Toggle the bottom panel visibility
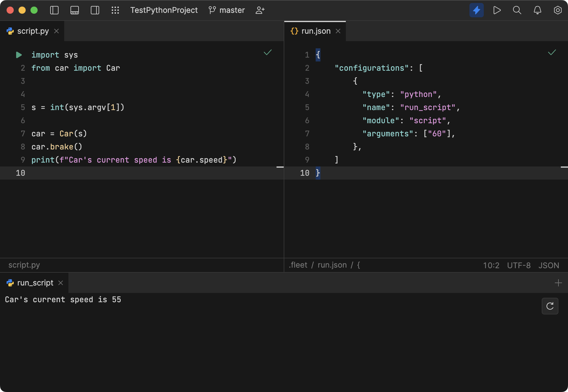The image size is (568, 392). (x=74, y=10)
